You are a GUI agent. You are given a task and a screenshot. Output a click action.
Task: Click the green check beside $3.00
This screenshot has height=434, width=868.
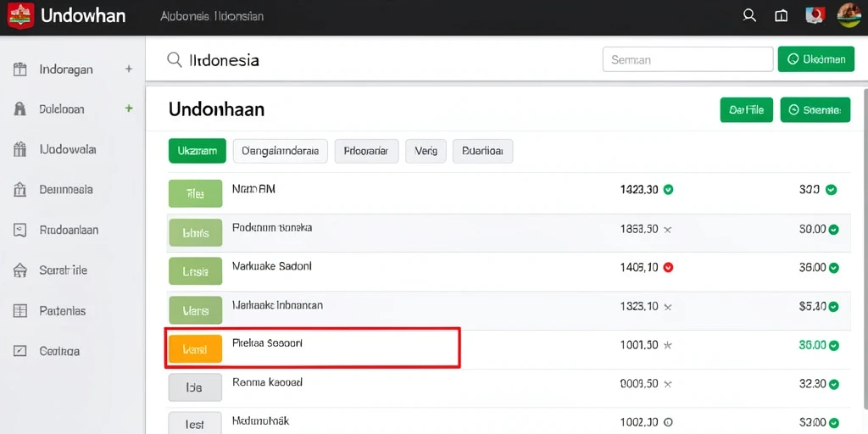click(834, 423)
